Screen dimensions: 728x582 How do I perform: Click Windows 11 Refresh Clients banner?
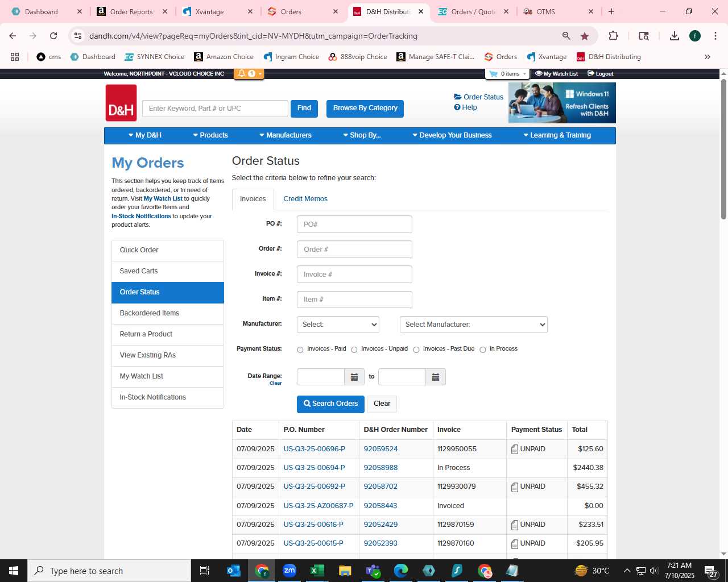pos(562,103)
